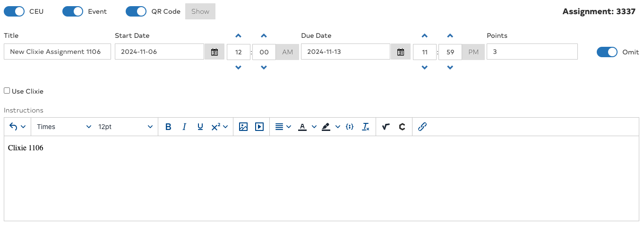Viewport: 644px width, 225px height.
Task: Insert an image into instructions
Action: (x=243, y=127)
